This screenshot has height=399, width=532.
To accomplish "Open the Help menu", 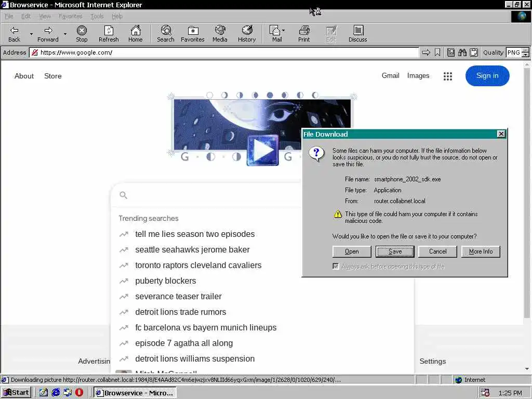I will click(117, 16).
